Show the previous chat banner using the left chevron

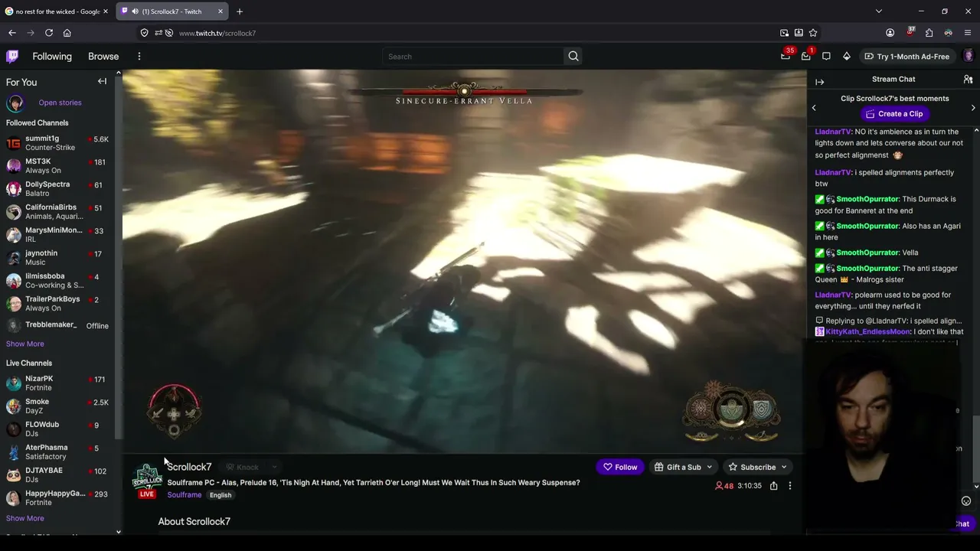(814, 108)
